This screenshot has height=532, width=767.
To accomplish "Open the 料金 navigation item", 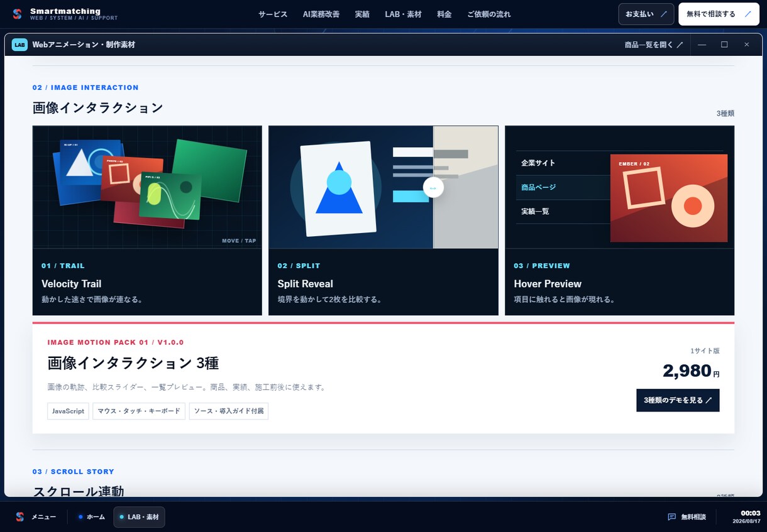I will tap(444, 14).
